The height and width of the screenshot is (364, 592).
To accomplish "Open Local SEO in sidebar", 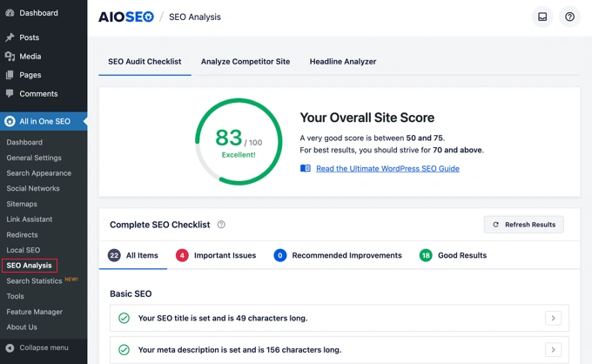I will click(x=24, y=250).
